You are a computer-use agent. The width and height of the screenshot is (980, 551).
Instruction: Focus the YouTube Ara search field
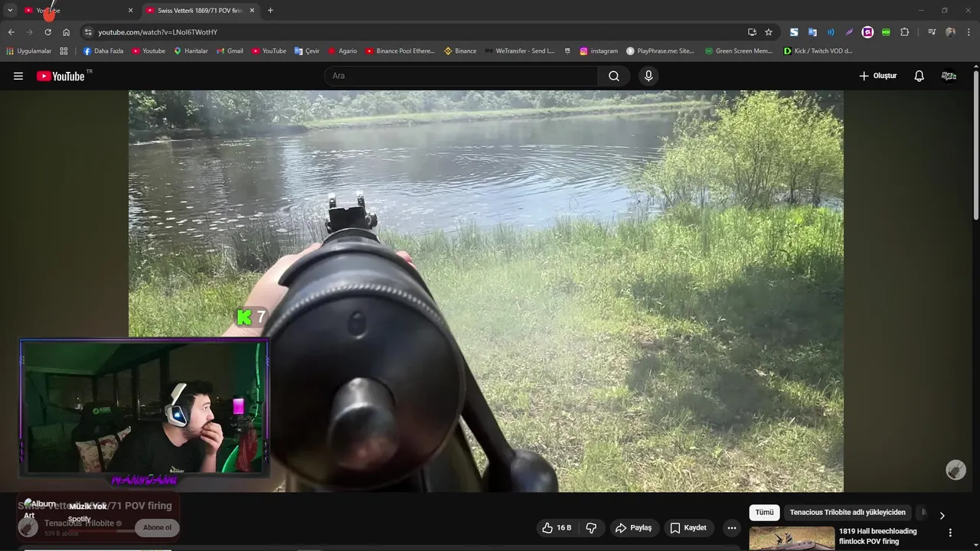(x=461, y=76)
